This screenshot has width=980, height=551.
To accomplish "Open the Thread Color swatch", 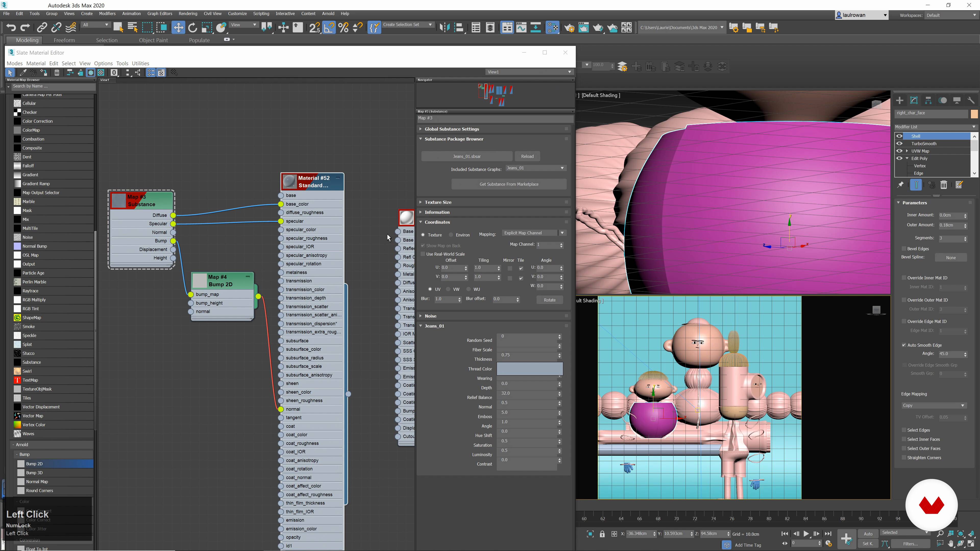I will pos(530,368).
